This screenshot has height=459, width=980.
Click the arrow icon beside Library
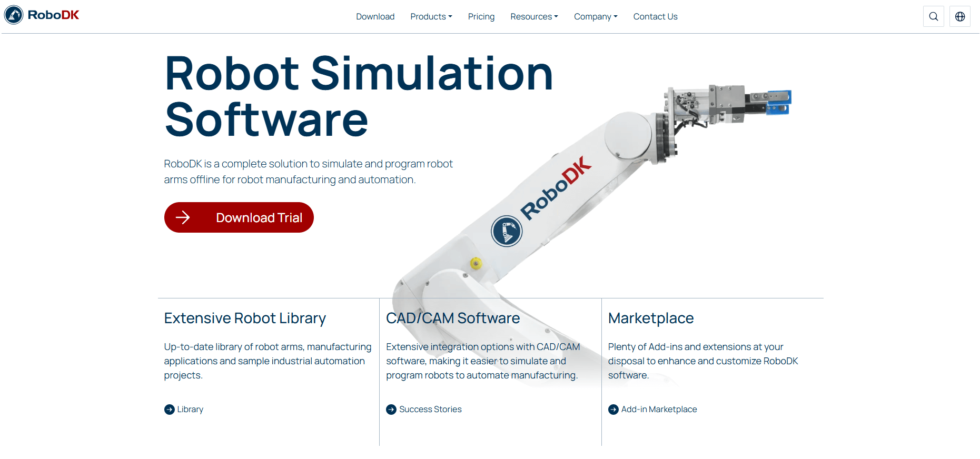coord(169,410)
